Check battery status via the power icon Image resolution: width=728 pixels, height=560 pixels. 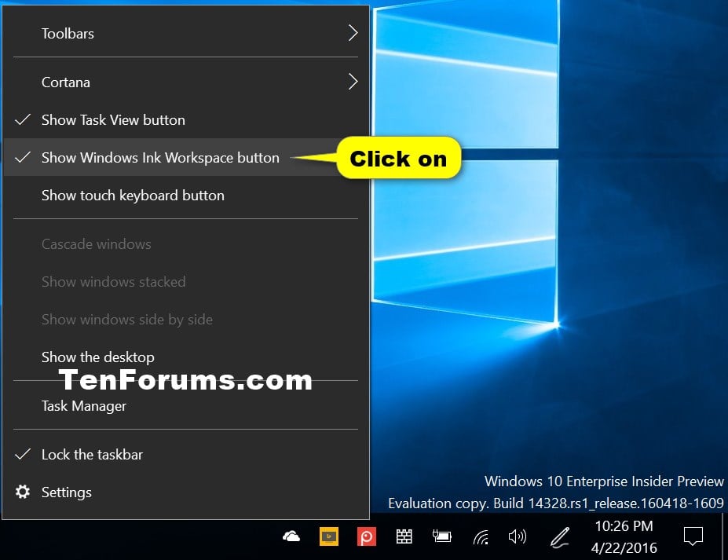tap(441, 536)
